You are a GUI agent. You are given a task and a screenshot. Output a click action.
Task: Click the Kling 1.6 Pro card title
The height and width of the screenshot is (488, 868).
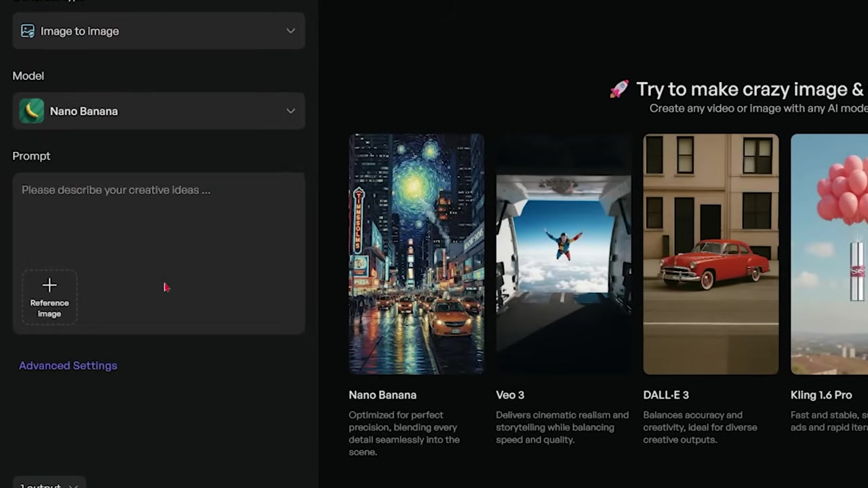(x=821, y=394)
